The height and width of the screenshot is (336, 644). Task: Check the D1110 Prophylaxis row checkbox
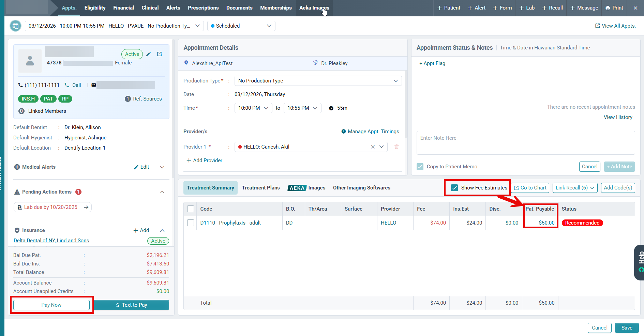pyautogui.click(x=191, y=223)
